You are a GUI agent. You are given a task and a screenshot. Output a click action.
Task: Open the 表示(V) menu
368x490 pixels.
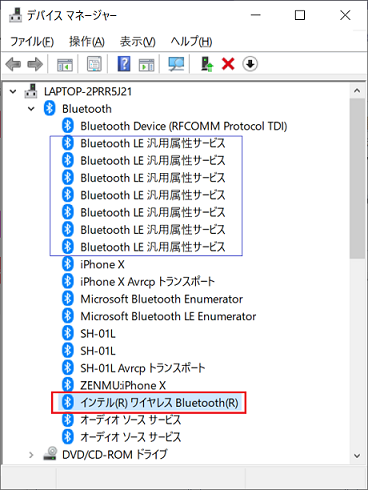pyautogui.click(x=137, y=42)
